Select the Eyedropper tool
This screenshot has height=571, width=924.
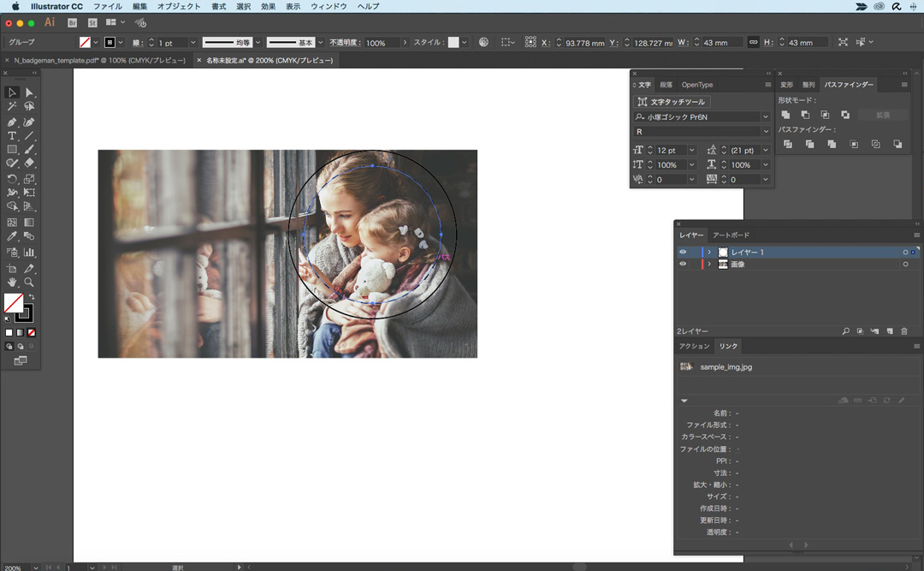click(x=12, y=236)
